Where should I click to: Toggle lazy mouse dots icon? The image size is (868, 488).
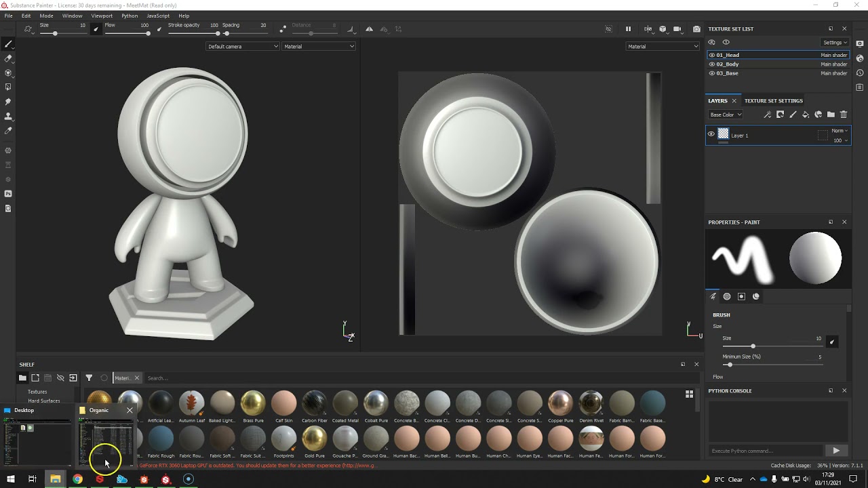tap(283, 29)
